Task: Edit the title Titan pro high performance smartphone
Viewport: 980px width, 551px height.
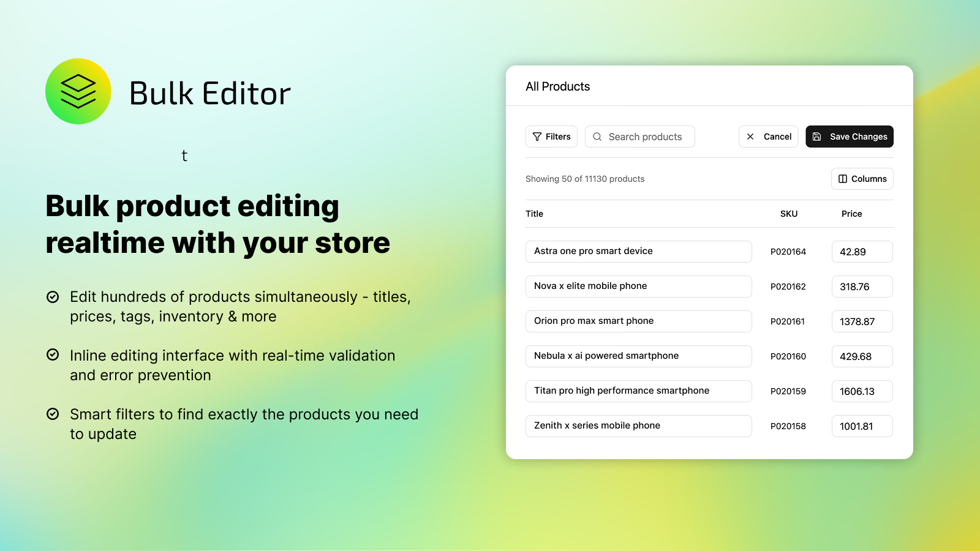Action: click(639, 391)
